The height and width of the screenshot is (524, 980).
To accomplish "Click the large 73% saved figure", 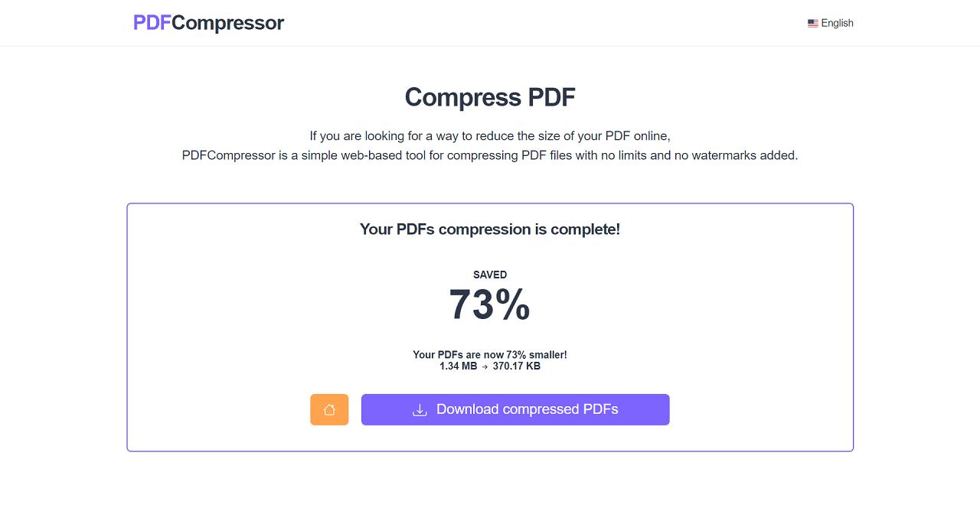I will tap(490, 304).
